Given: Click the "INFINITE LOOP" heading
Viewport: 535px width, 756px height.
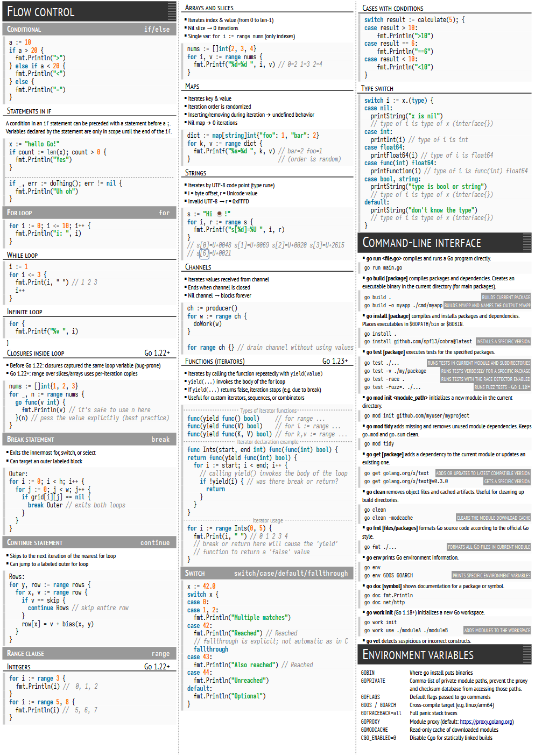Looking at the screenshot, I should 24,312.
